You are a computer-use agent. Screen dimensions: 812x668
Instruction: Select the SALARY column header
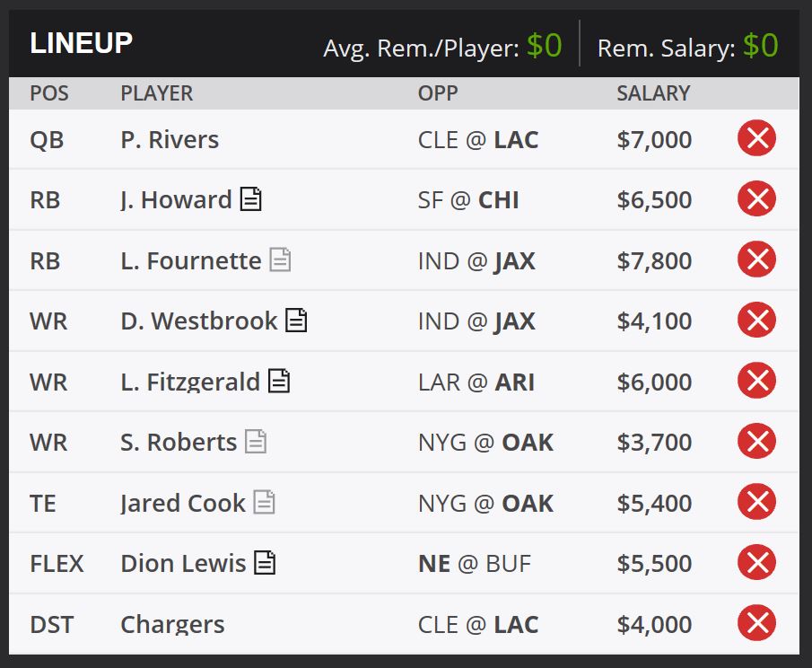click(653, 93)
